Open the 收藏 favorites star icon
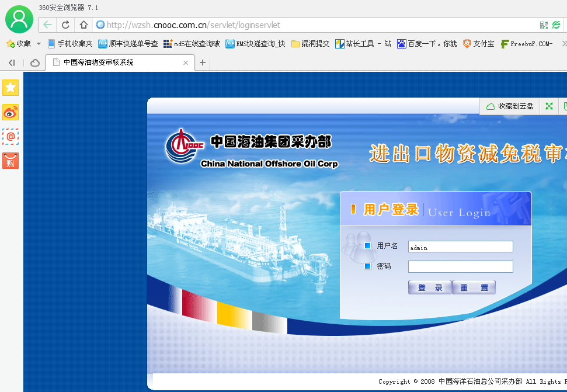The image size is (567, 392). click(10, 44)
